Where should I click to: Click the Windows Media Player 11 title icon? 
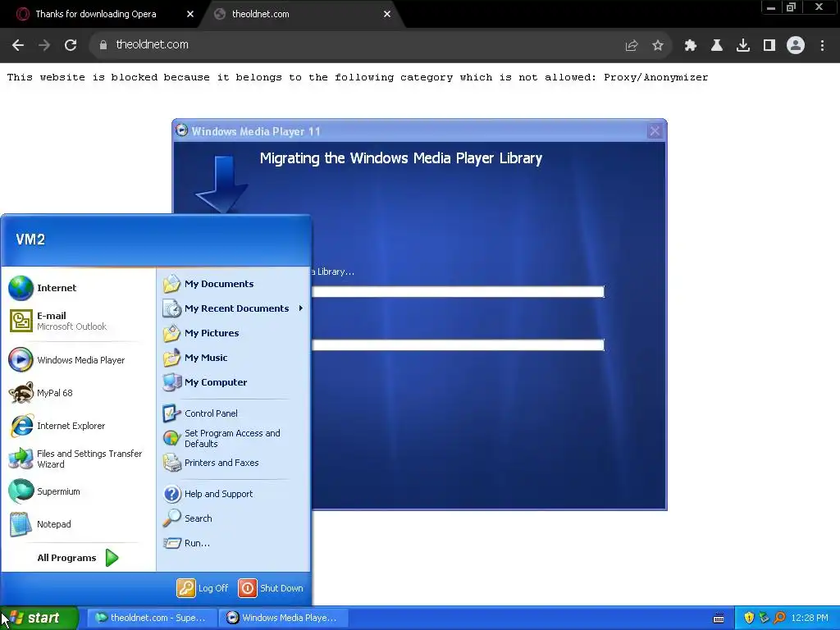pos(182,130)
